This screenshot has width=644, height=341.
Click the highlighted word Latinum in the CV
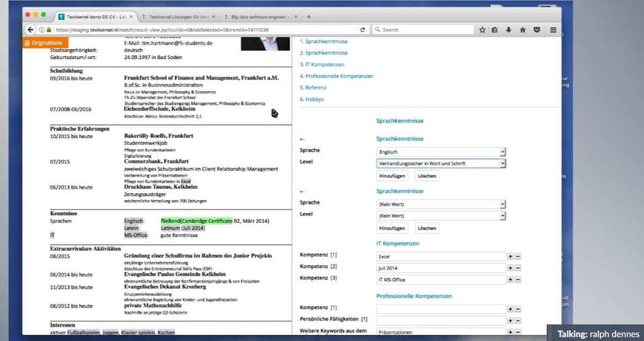(x=170, y=228)
